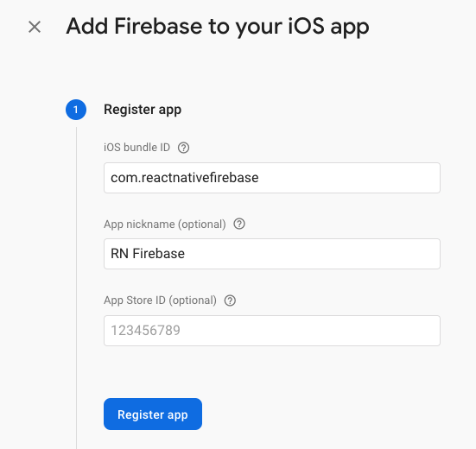The image size is (476, 449).
Task: Close the Add Firebase dialog
Action: 35,27
